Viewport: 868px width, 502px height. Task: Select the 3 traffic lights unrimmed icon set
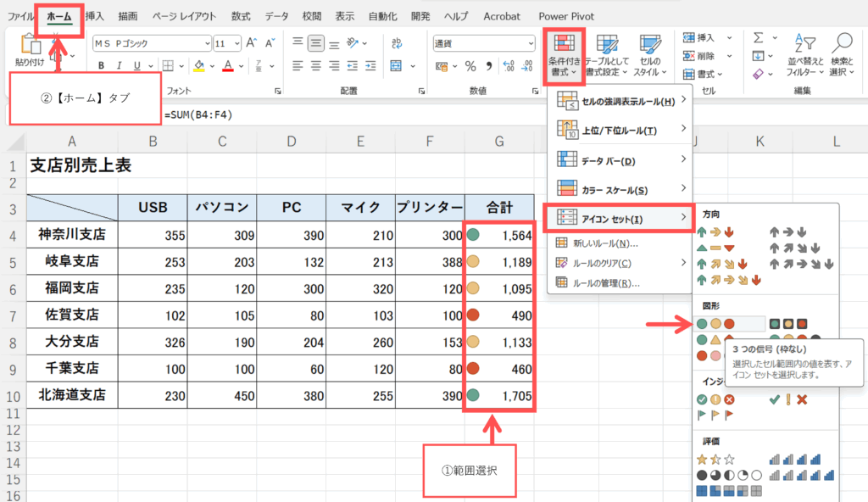(x=716, y=323)
